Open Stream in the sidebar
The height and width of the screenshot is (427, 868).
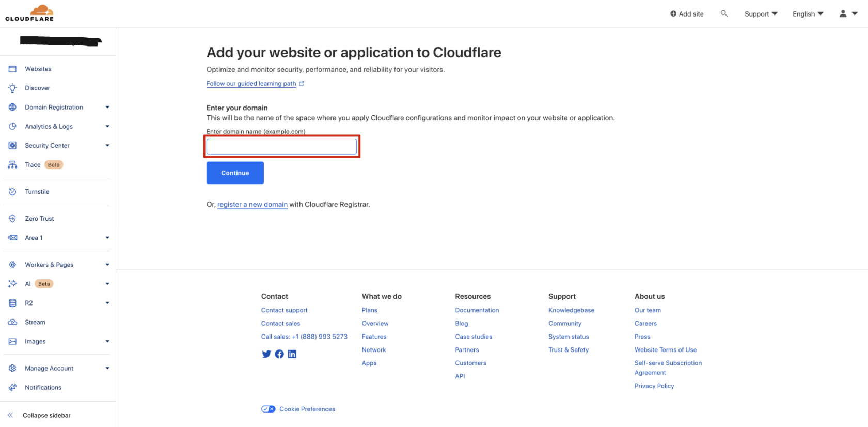point(35,323)
